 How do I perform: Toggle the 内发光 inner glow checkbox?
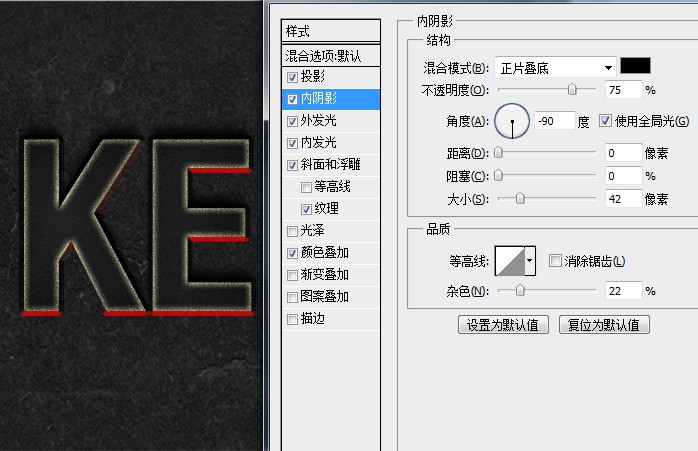292,143
